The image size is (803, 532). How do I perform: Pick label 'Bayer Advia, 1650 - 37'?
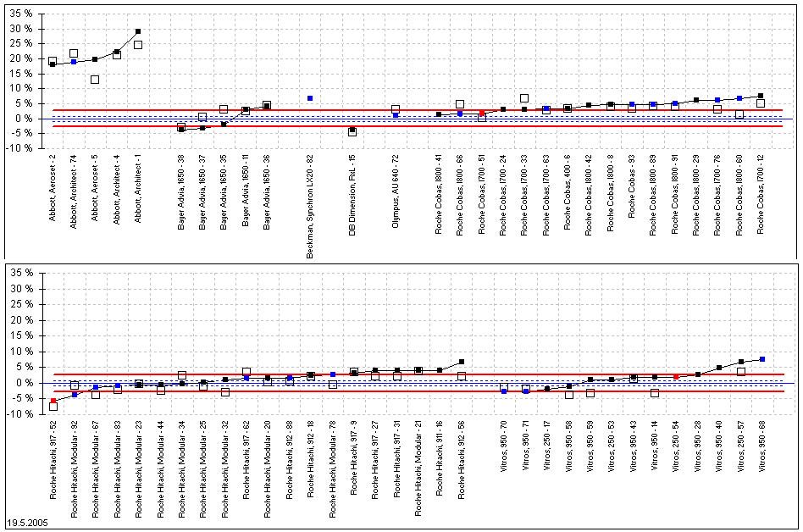202,192
